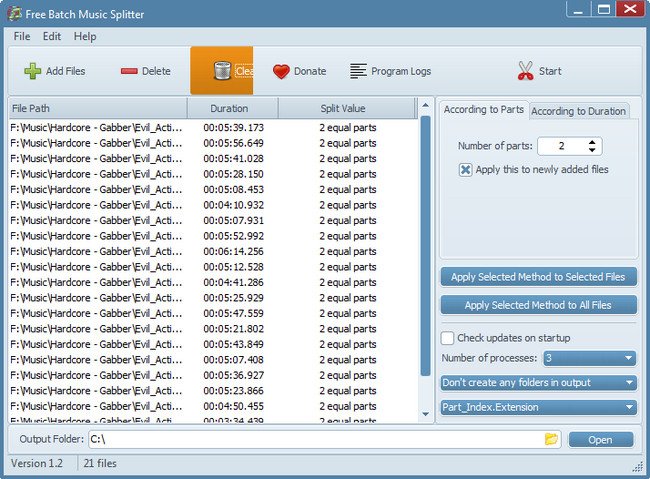Select the file with duration 00:04:41.286

click(213, 282)
